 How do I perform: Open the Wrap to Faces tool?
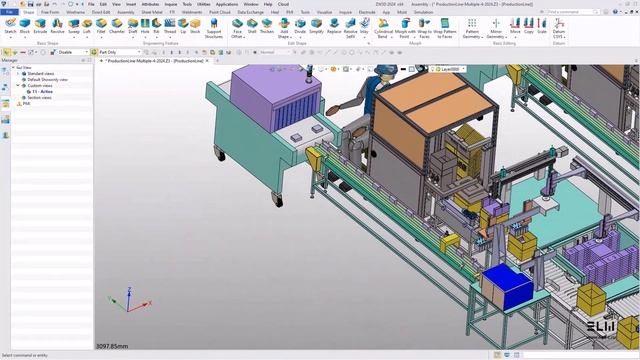click(x=424, y=29)
